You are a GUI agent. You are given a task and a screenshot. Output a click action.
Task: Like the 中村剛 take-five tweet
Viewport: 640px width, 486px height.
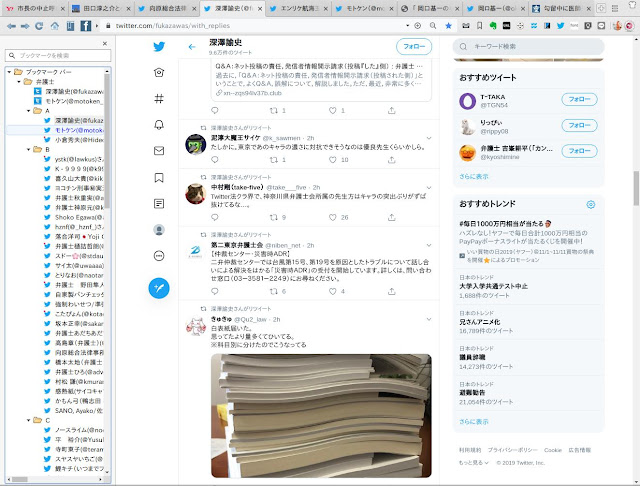coord(333,217)
